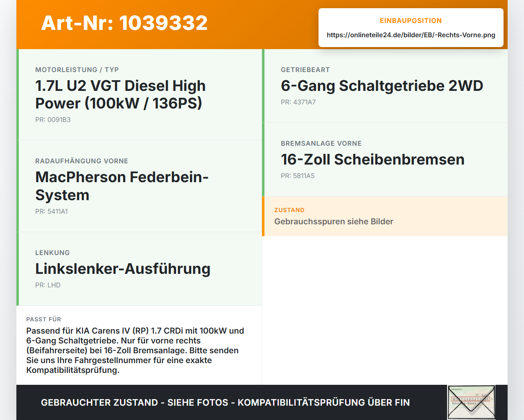Select the KIA Carens IV compatibility paragraph
This screenshot has width=524, height=420.
point(135,350)
